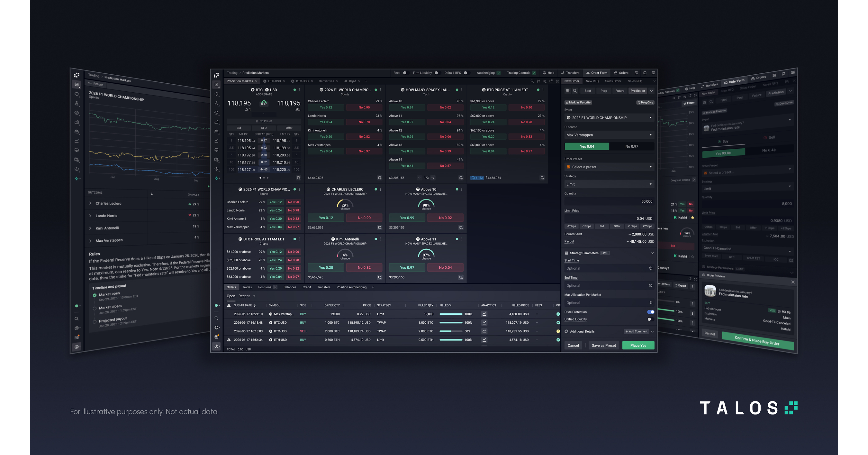Open the bar chart icon in center sidebar
868x455 pixels.
tap(216, 122)
